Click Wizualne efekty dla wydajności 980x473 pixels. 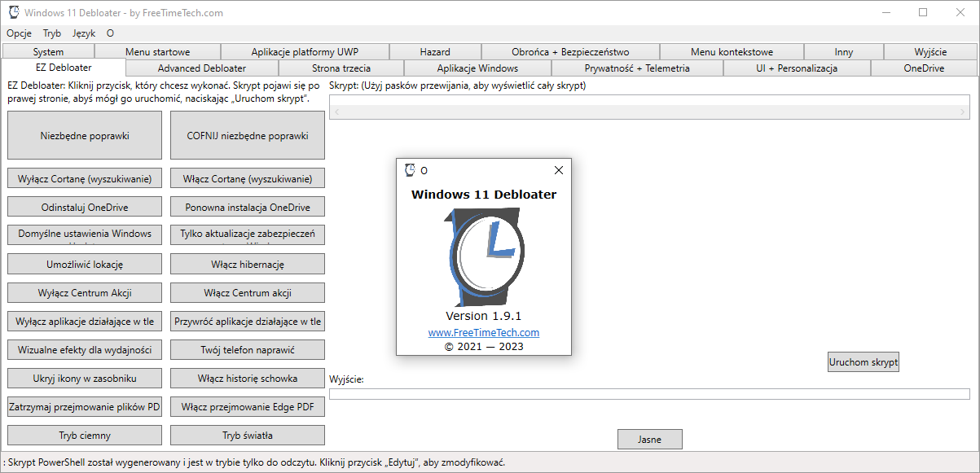(85, 349)
